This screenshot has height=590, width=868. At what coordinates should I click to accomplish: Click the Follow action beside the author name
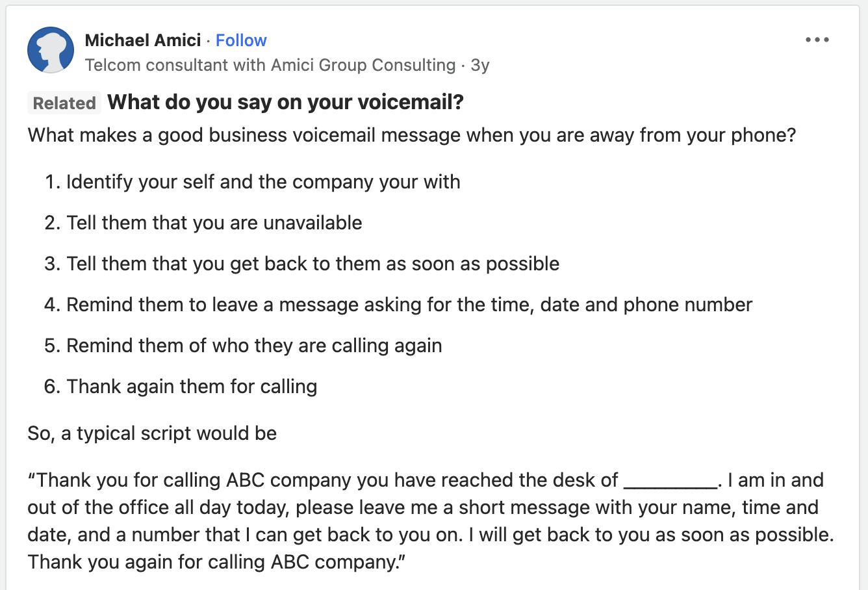pyautogui.click(x=241, y=40)
